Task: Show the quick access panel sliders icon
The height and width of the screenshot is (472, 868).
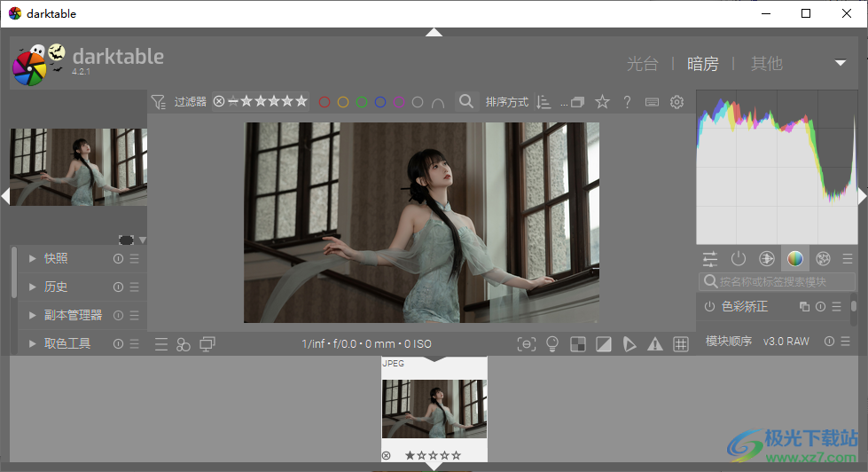Action: coord(710,259)
